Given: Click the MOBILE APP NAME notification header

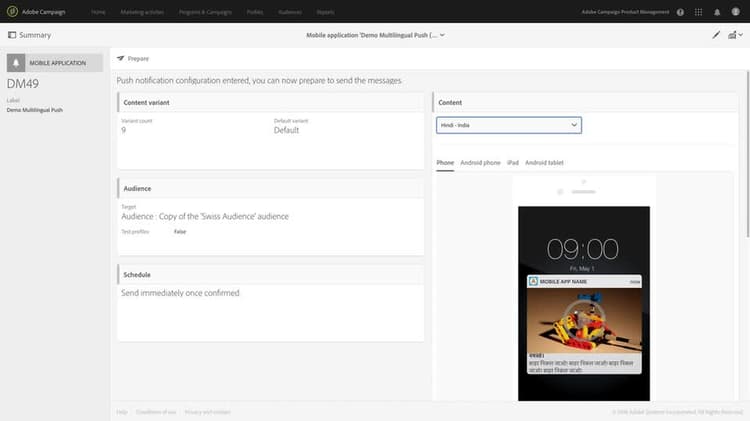Looking at the screenshot, I should point(584,282).
